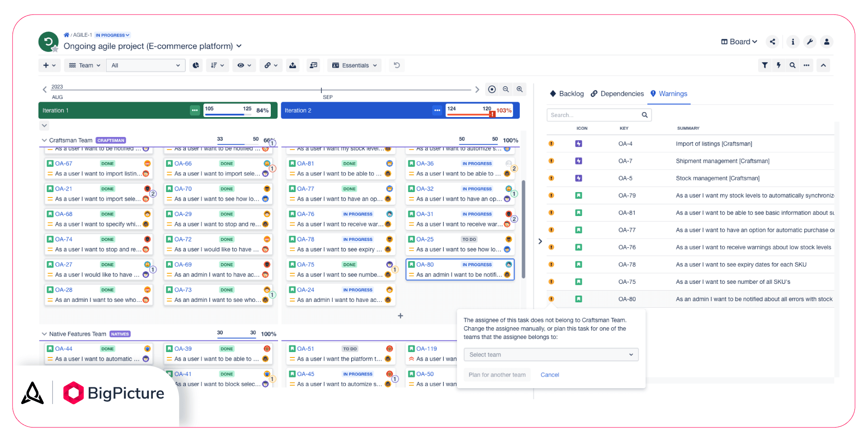This screenshot has height=442, width=868.
Task: Open the Select team dropdown
Action: coord(551,355)
